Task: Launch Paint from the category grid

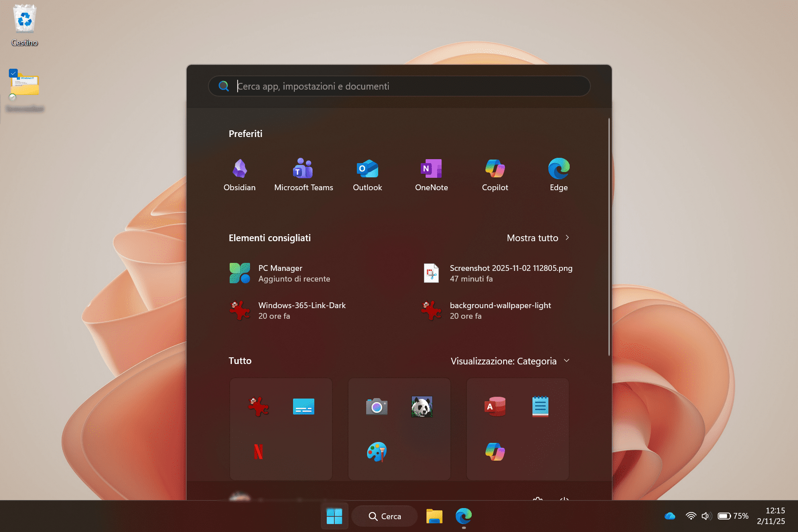Action: [x=377, y=452]
